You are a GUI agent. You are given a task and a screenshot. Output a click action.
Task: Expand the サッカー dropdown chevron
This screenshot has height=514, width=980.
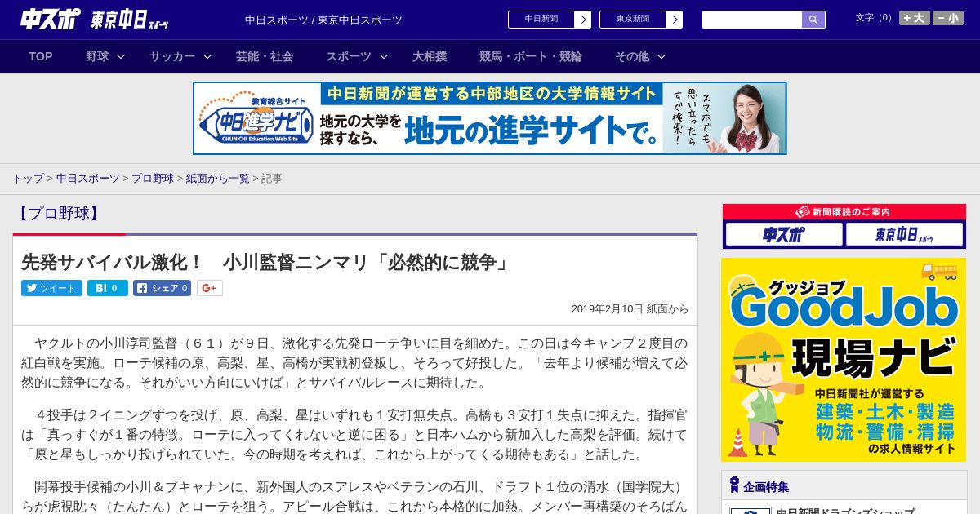coord(207,56)
